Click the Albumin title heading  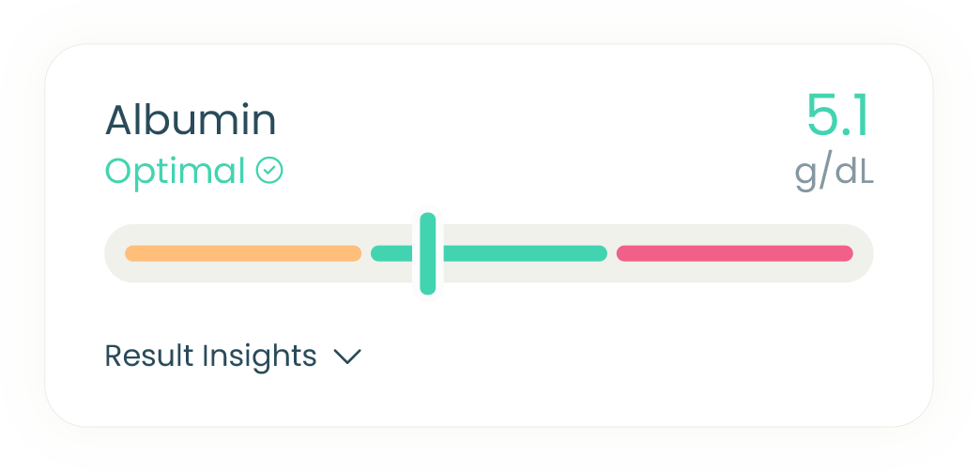point(191,120)
